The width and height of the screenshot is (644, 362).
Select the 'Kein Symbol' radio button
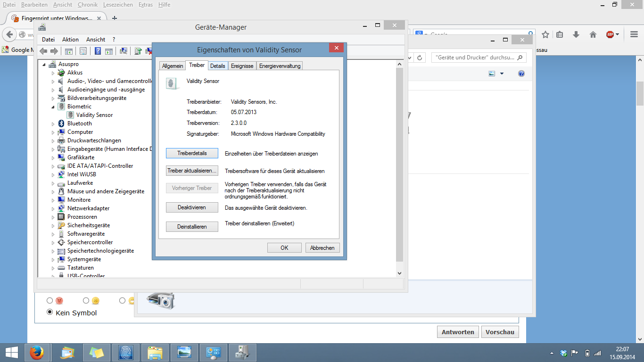point(50,312)
